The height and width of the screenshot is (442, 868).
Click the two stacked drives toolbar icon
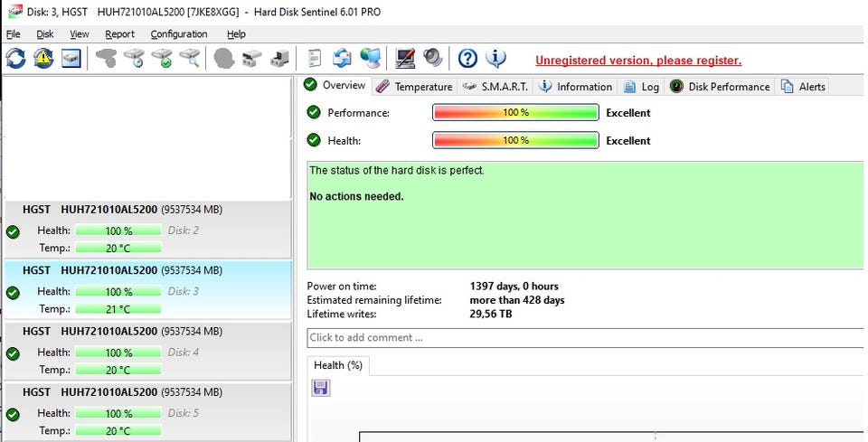point(252,58)
